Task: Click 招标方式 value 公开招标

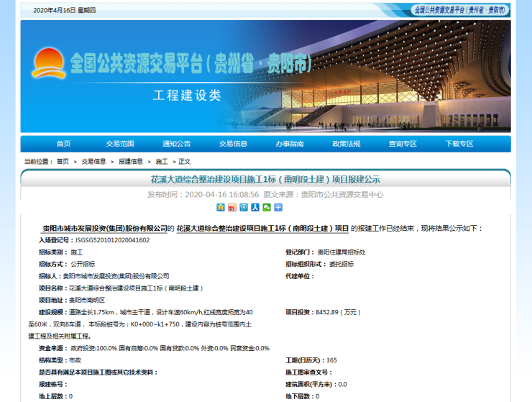Action: coord(83,264)
